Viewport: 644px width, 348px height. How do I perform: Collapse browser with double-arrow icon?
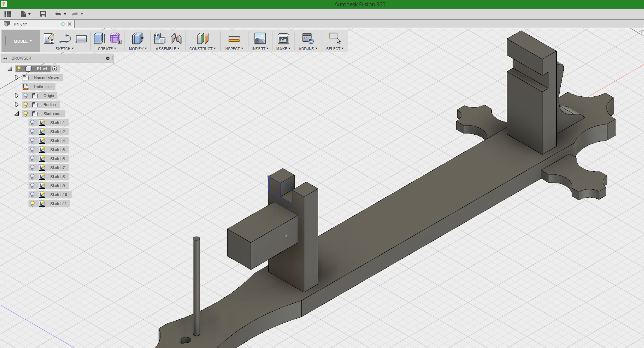[5, 58]
